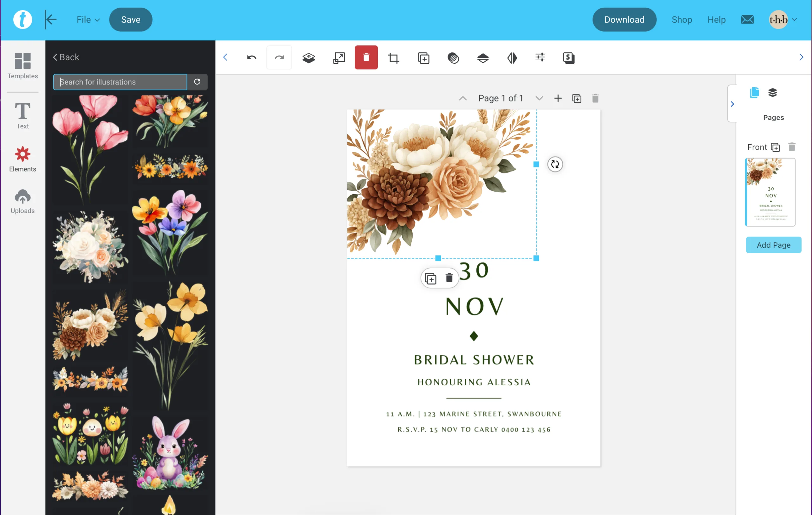812x515 pixels.
Task: Click the duplicate element toolbar icon
Action: tap(423, 58)
